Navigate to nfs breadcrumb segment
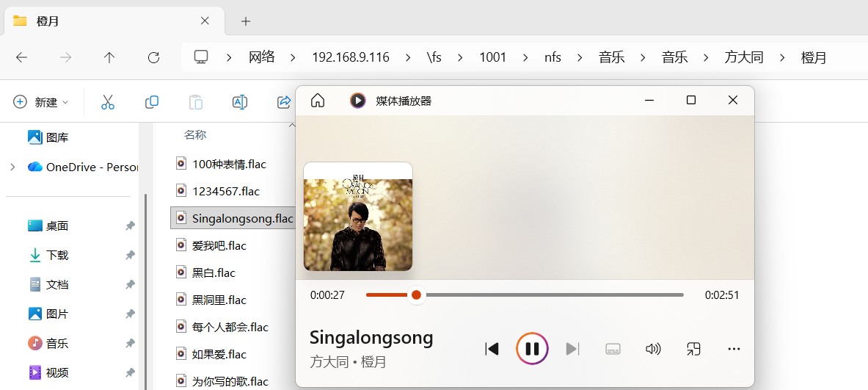Viewport: 868px width, 390px height. click(x=552, y=57)
